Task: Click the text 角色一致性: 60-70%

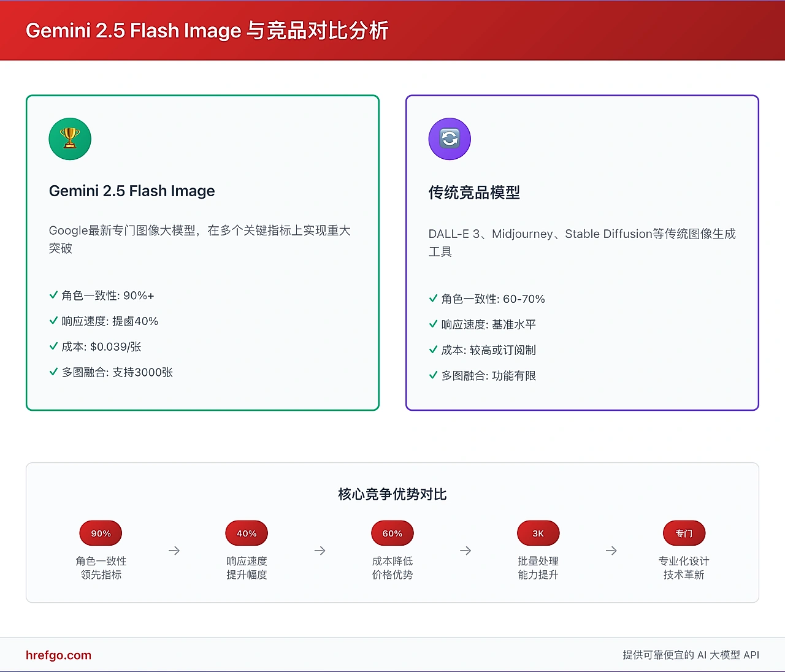Action: coord(493,299)
